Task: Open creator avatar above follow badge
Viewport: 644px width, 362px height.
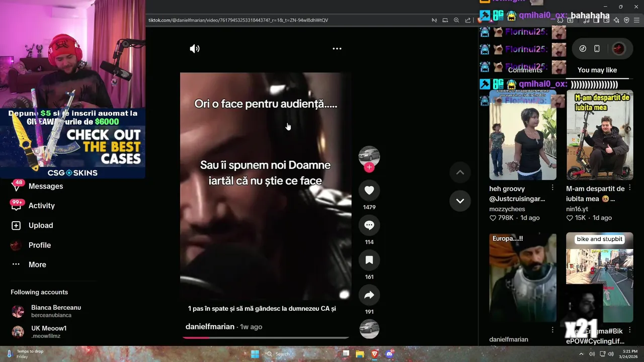Action: [369, 155]
